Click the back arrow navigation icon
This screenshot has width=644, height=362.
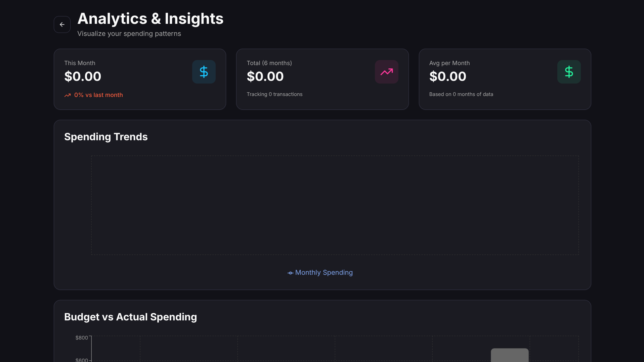tap(62, 24)
